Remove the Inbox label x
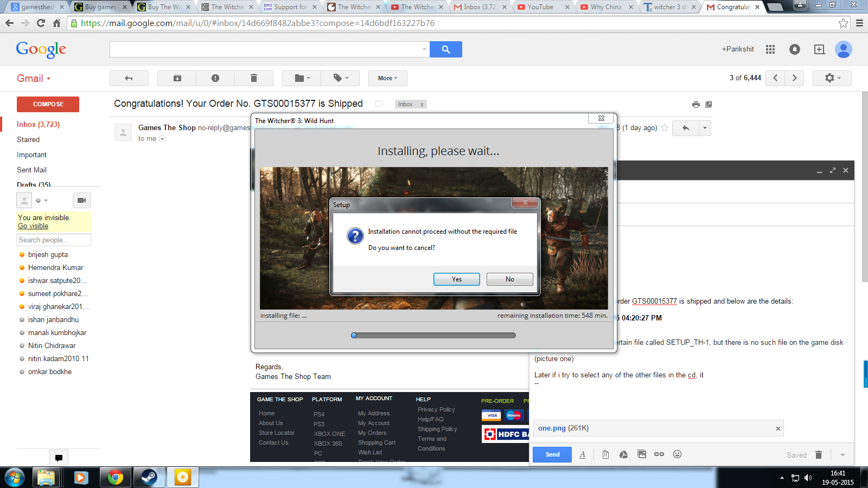The image size is (868, 488). pos(422,105)
